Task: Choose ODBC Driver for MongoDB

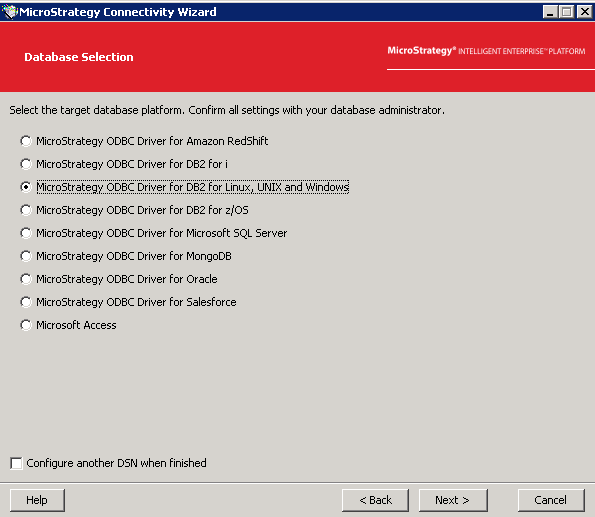Action: point(126,256)
